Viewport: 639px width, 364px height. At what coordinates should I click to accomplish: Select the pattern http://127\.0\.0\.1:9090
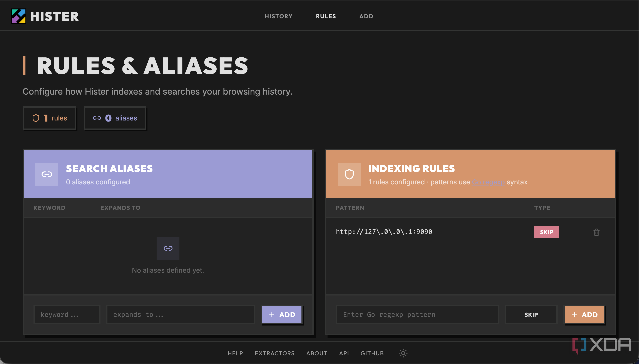pyautogui.click(x=384, y=232)
